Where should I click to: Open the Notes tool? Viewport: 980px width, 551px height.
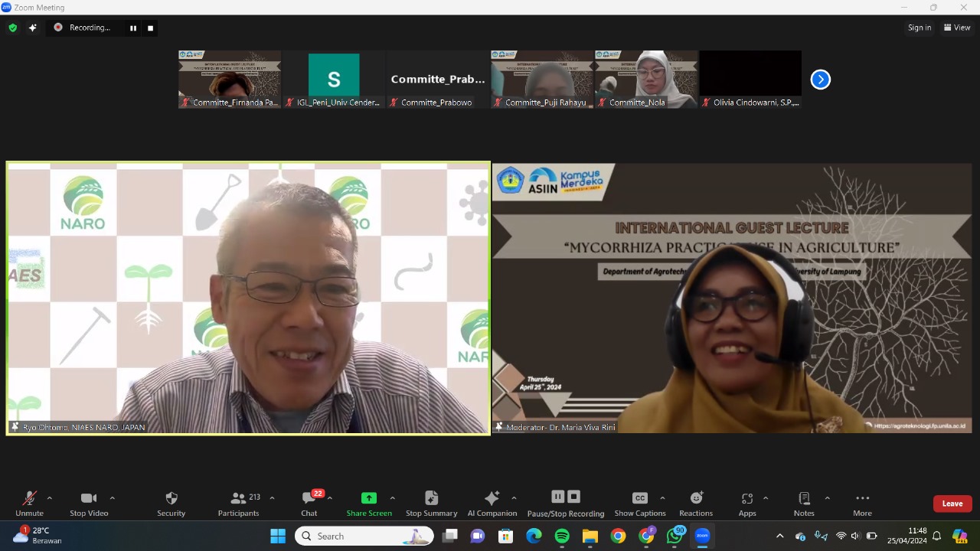[x=804, y=499]
